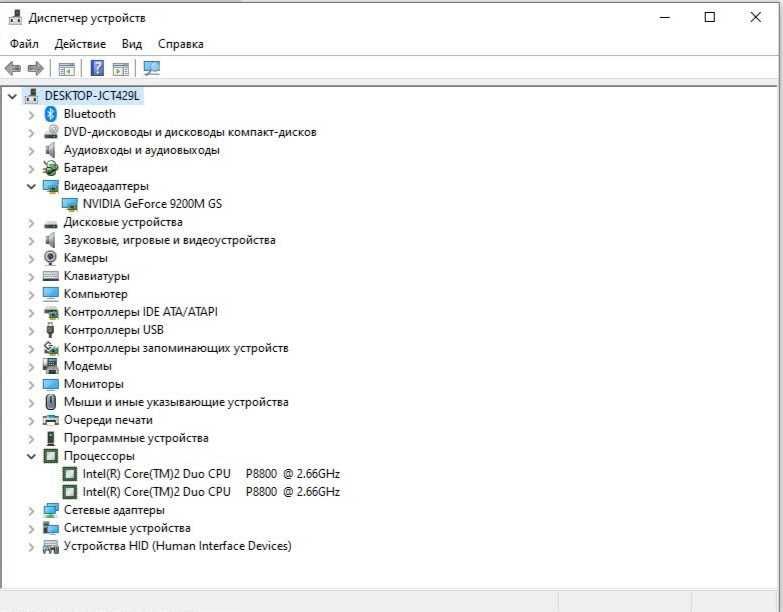783x612 pixels.
Task: Select the second Intel Core 2 Duo P8800 entry
Action: pos(211,492)
